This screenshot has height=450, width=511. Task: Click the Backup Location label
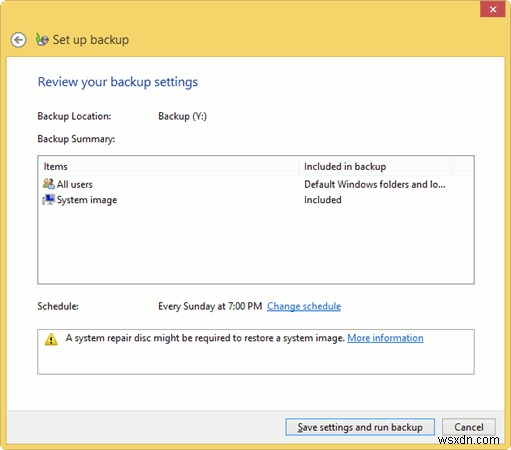point(74,116)
